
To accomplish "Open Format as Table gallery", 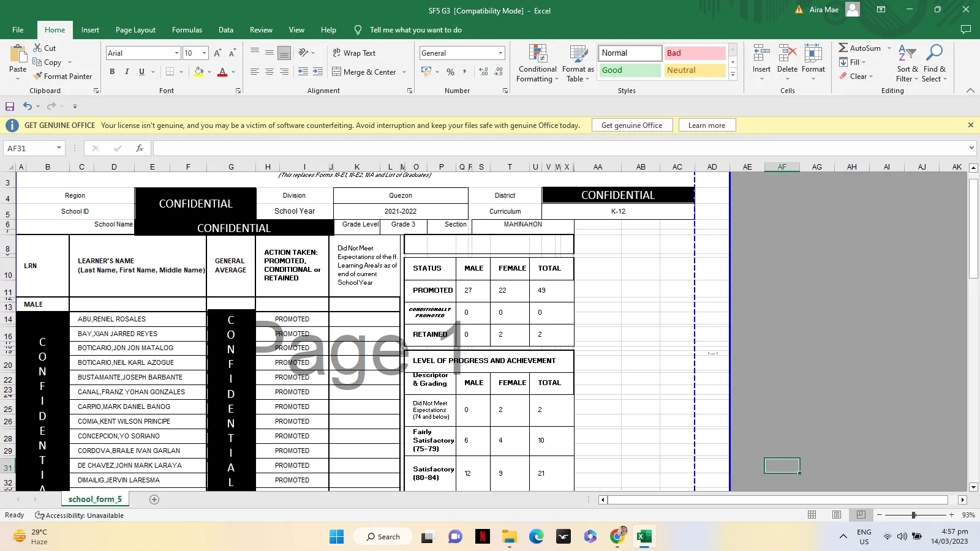I will click(x=578, y=64).
